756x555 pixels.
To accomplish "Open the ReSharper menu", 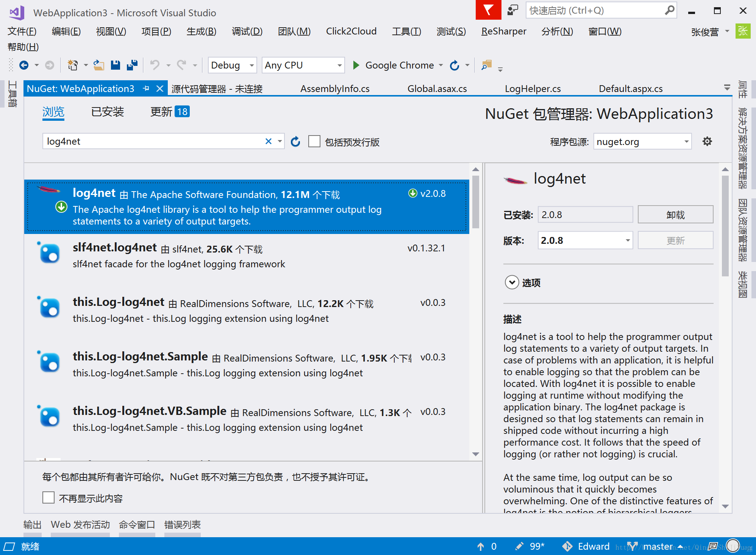I will pos(503,31).
